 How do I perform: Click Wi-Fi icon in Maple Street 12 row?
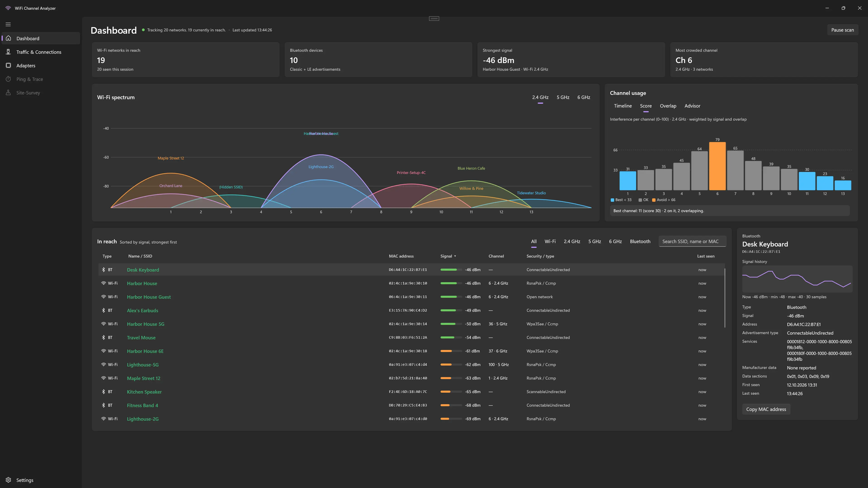tap(104, 378)
